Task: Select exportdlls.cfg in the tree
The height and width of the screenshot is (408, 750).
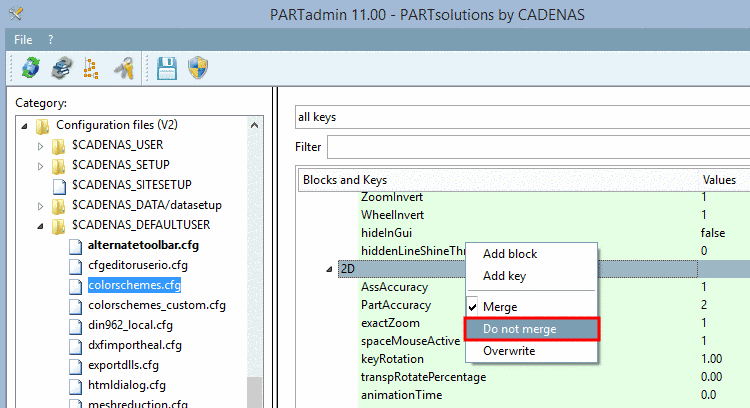Action: coord(123,366)
